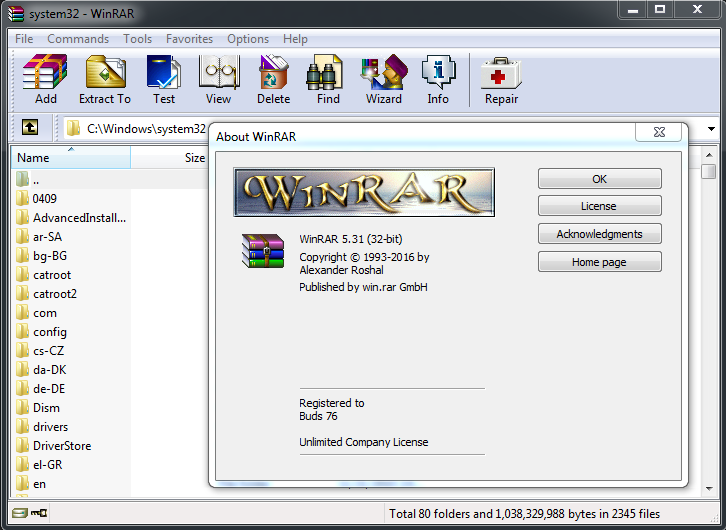Click folder icon beside DriverStore
Viewport: 726px width, 530px height.
[22, 445]
